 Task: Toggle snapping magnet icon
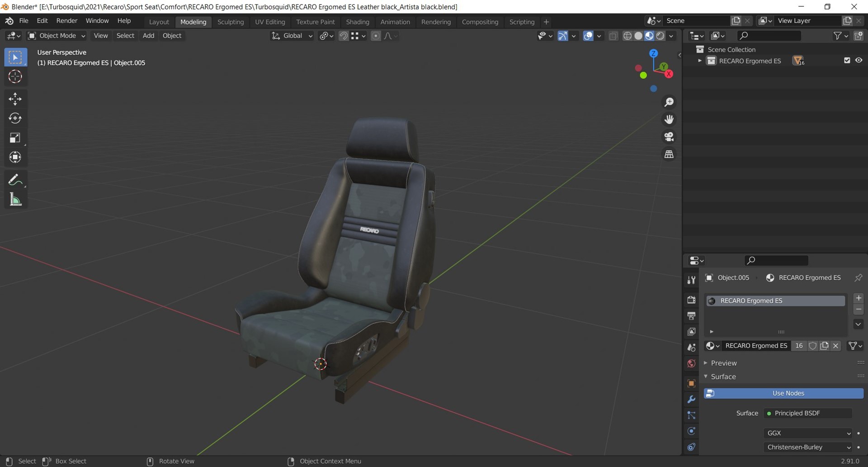point(344,36)
